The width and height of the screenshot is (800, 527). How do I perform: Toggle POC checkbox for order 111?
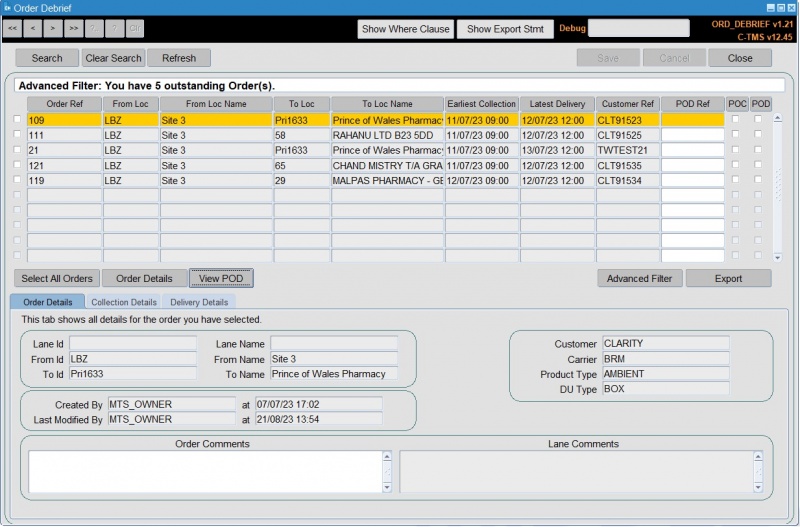(735, 134)
